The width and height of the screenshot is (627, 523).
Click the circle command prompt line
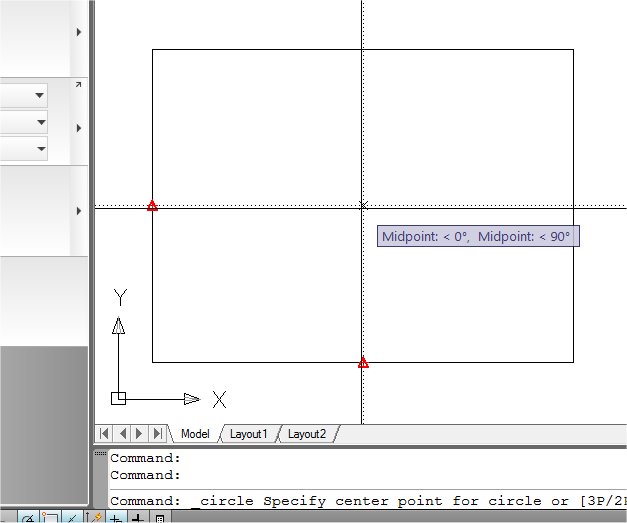[368, 501]
